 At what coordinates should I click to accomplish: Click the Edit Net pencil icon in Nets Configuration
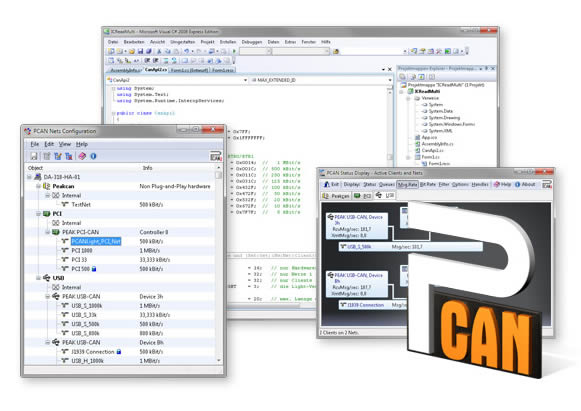[58, 156]
